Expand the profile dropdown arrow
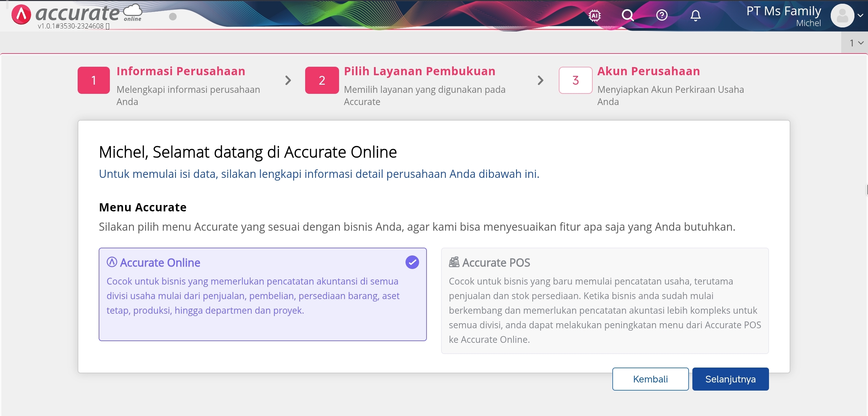Viewport: 868px width, 416px height. pyautogui.click(x=860, y=16)
